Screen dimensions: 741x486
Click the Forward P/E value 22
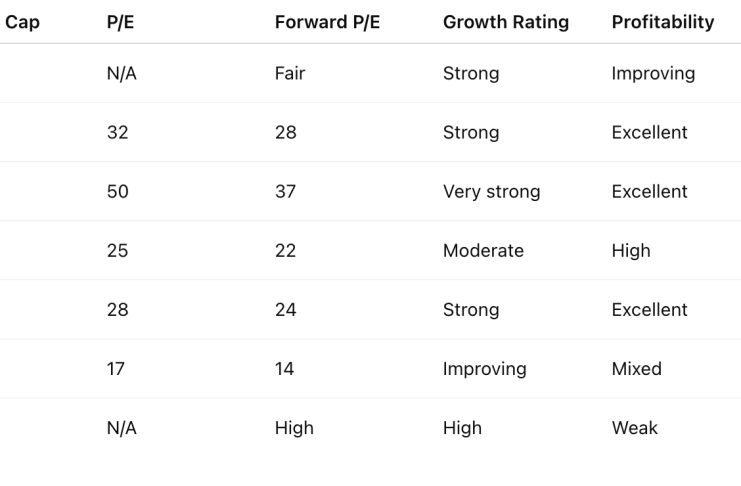tap(286, 251)
